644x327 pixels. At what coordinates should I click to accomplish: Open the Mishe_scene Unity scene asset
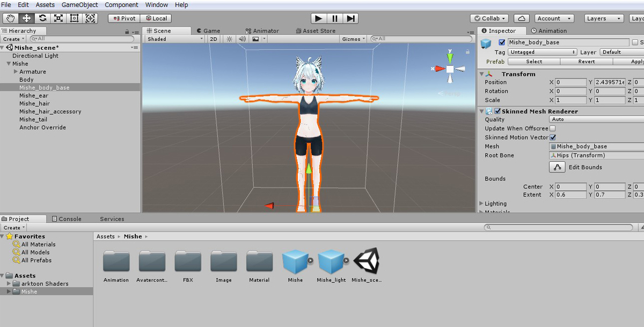(x=367, y=266)
